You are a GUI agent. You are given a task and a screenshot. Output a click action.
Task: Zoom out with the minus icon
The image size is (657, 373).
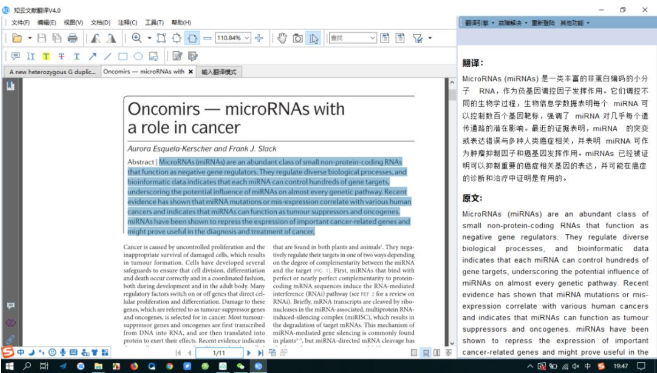coord(207,38)
